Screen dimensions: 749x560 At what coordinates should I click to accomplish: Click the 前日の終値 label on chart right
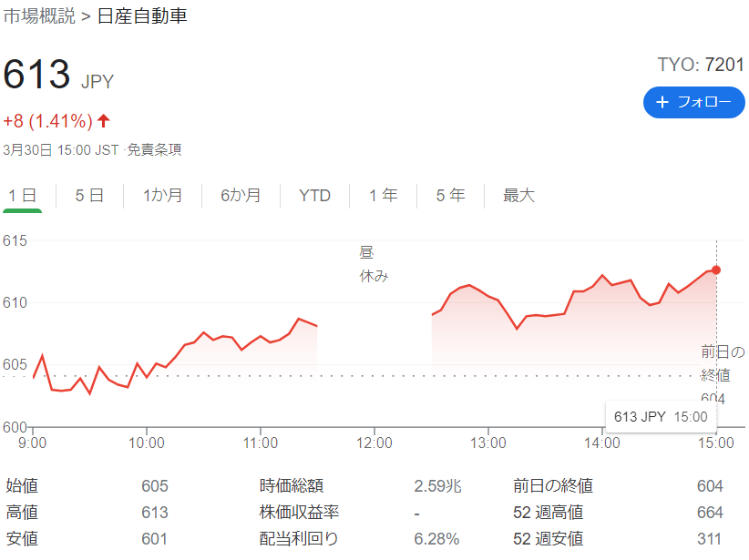point(723,364)
